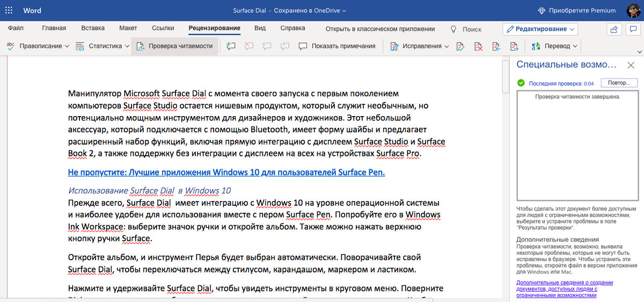644x302 pixels.
Task: Click the next comment icon
Action: coord(284,46)
